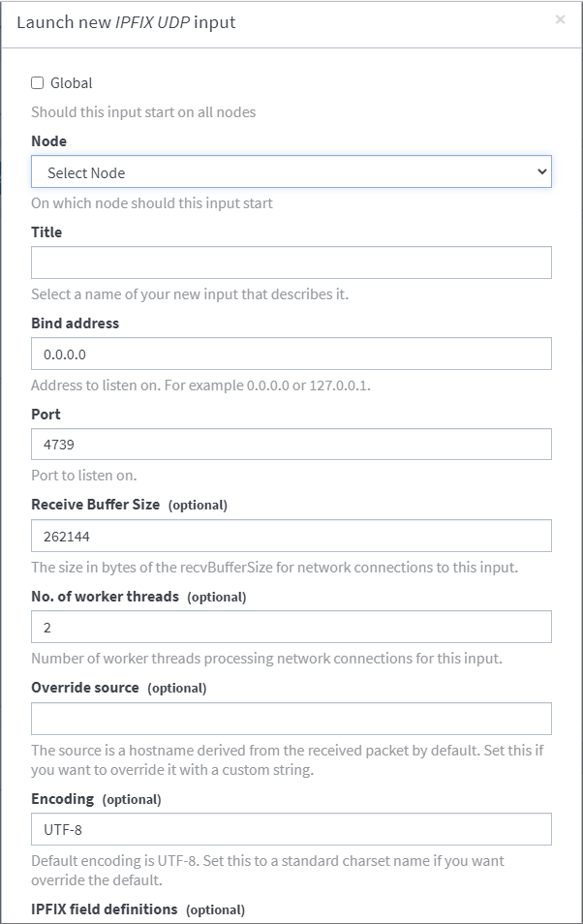Click the Port label

(x=46, y=415)
